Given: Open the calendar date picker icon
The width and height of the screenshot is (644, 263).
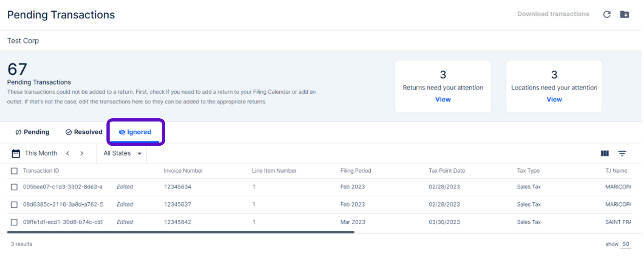Looking at the screenshot, I should click(16, 153).
